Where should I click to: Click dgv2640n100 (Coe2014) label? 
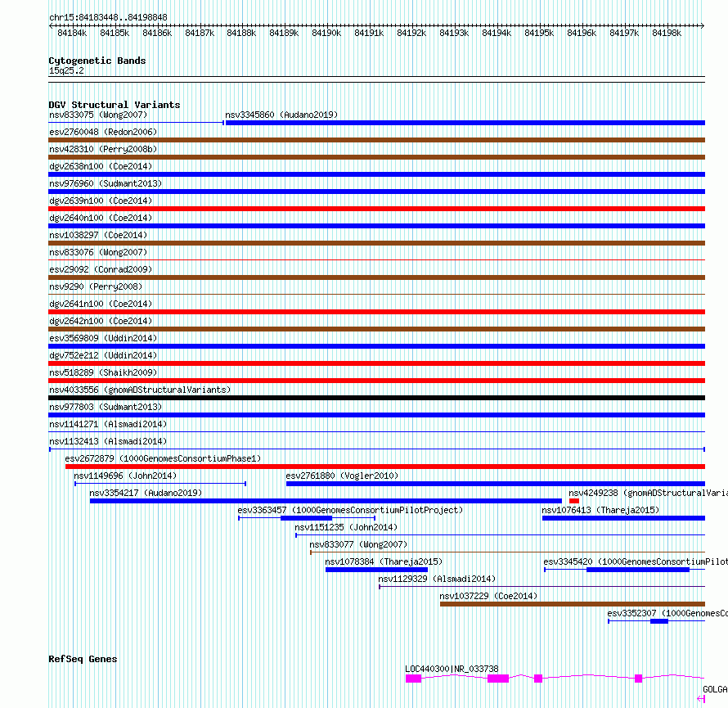pos(101,218)
